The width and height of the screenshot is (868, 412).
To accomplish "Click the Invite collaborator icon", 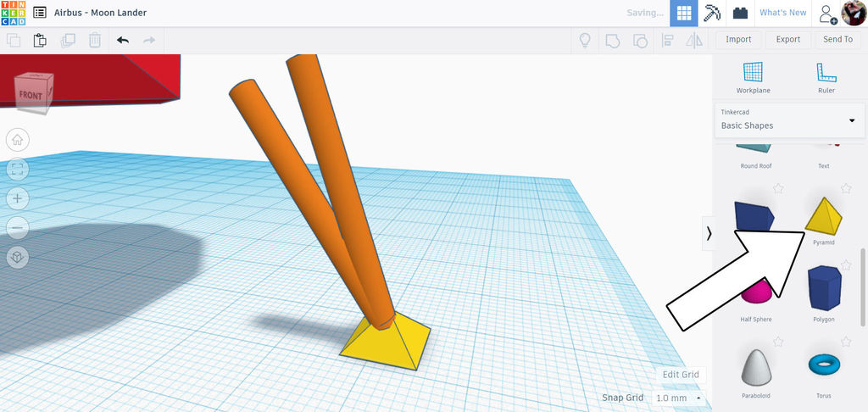I will [x=828, y=14].
